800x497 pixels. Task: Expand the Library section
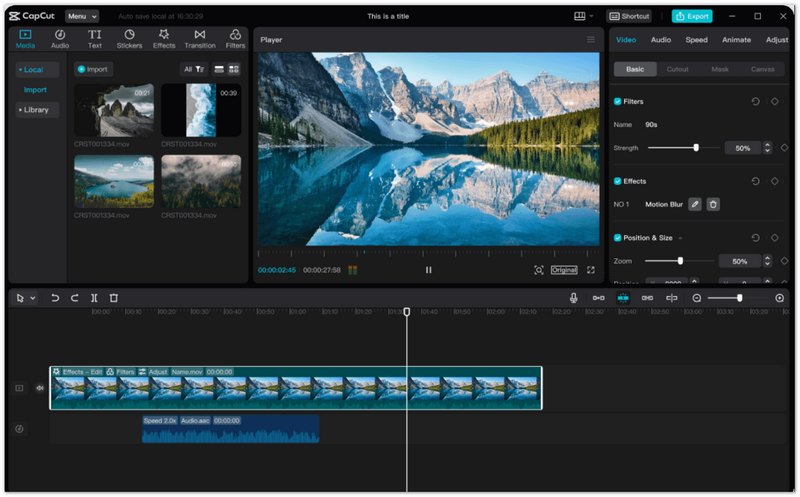click(x=20, y=110)
